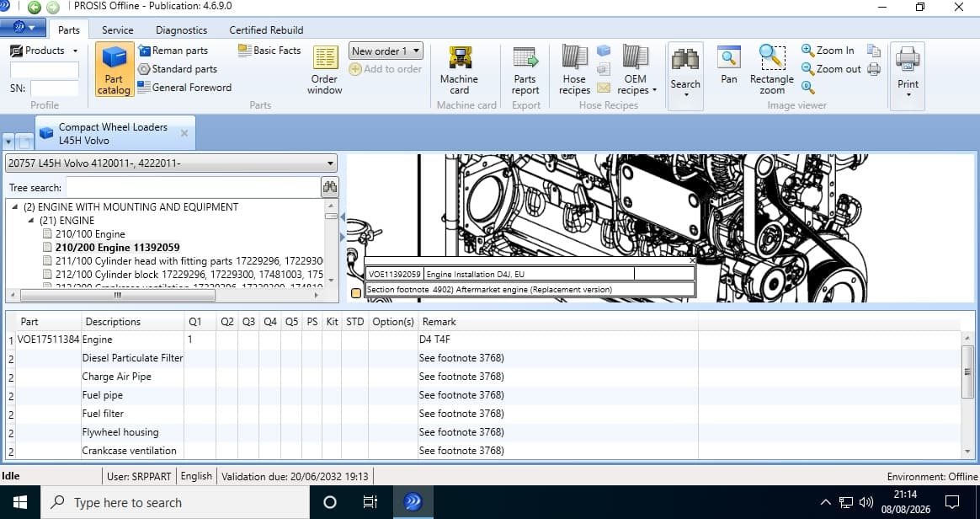Click English in the status bar
The width and height of the screenshot is (980, 519).
point(196,477)
